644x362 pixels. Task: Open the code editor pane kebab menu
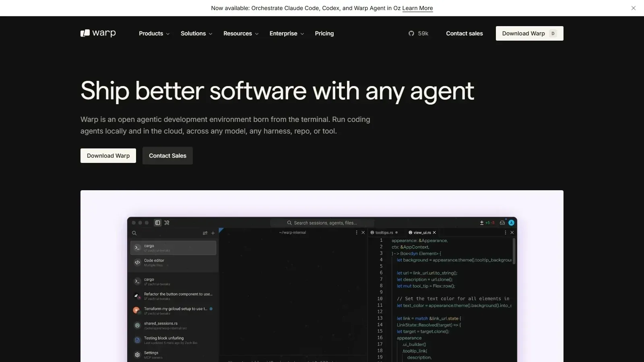(506, 232)
